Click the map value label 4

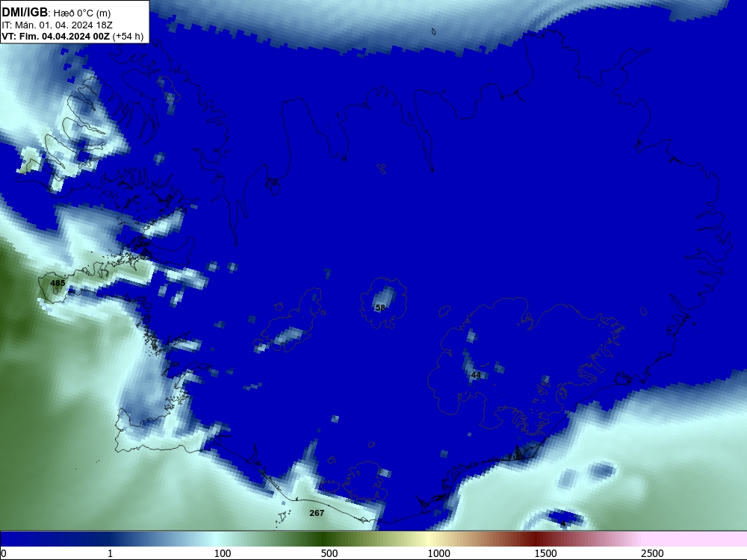click(563, 524)
